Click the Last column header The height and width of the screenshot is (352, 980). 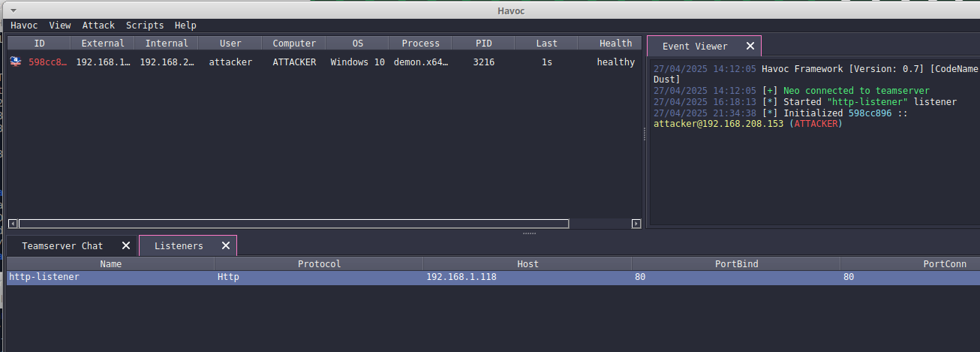[546, 43]
